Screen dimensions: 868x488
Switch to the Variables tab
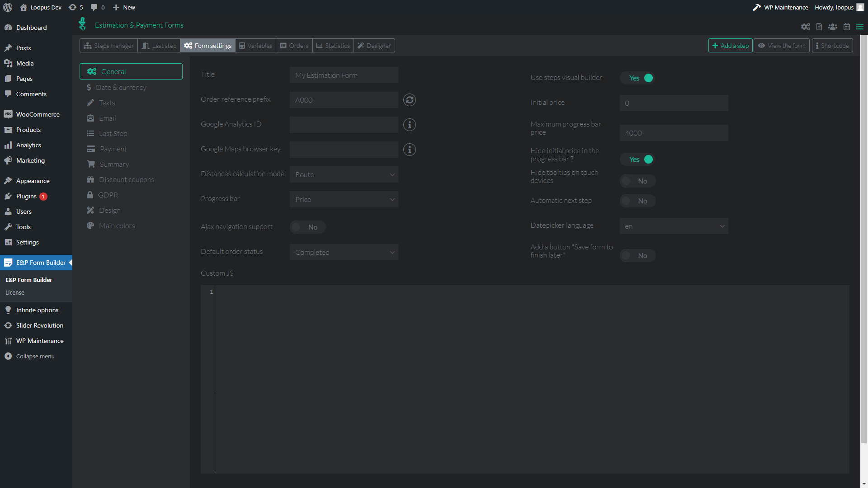point(255,46)
